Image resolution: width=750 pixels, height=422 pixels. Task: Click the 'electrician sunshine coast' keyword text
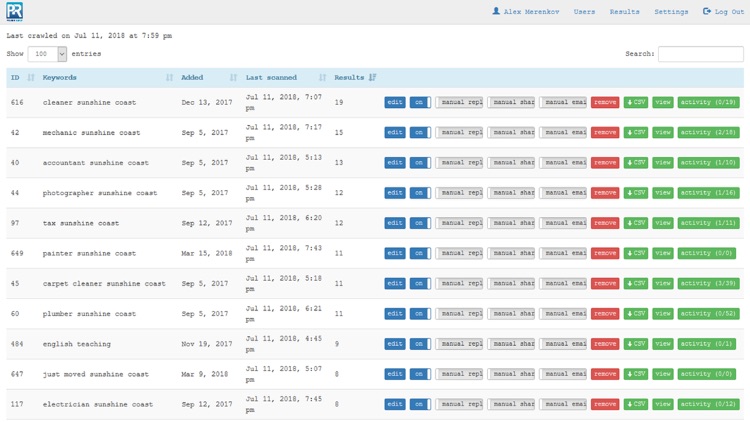click(x=98, y=404)
